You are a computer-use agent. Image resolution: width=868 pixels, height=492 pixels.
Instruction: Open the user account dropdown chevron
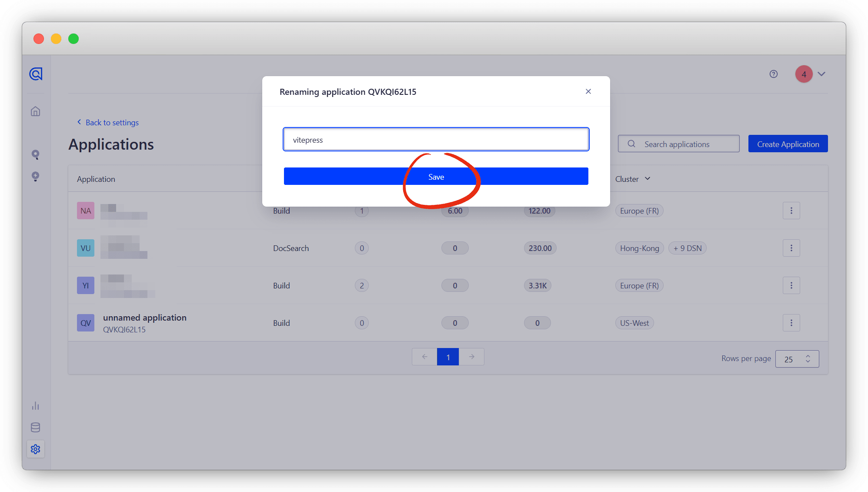[821, 74]
